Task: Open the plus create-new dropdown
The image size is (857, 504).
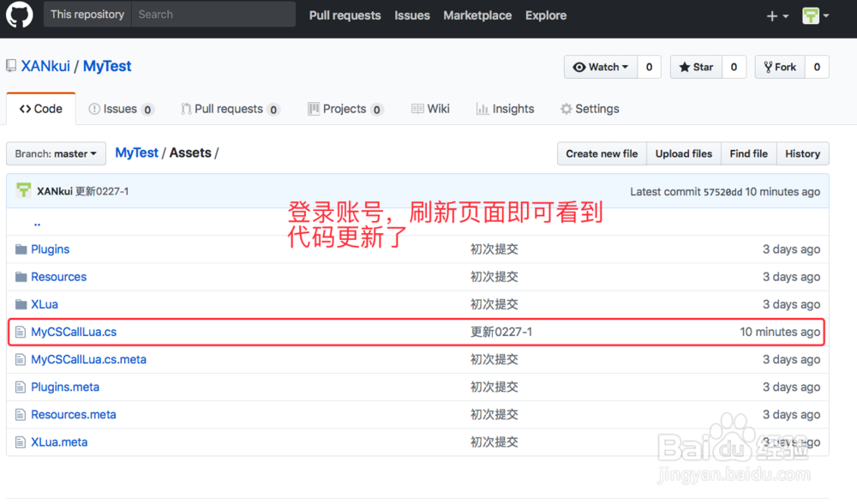Action: (x=777, y=16)
